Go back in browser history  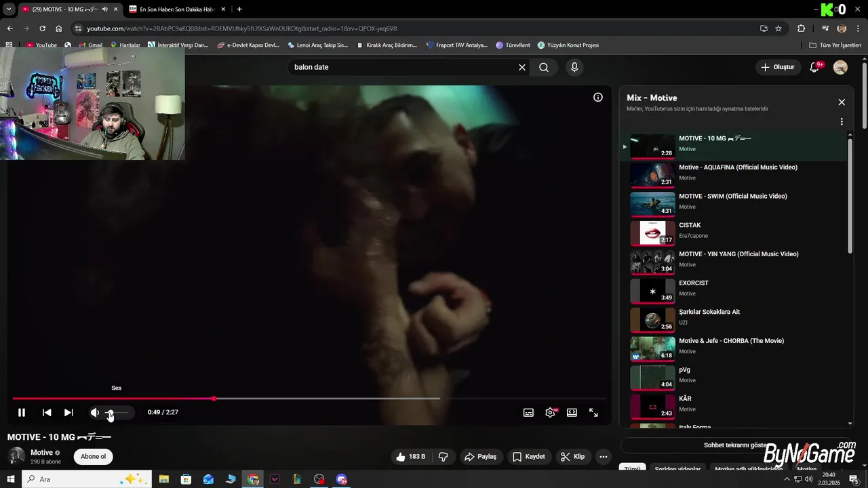coord(9,28)
